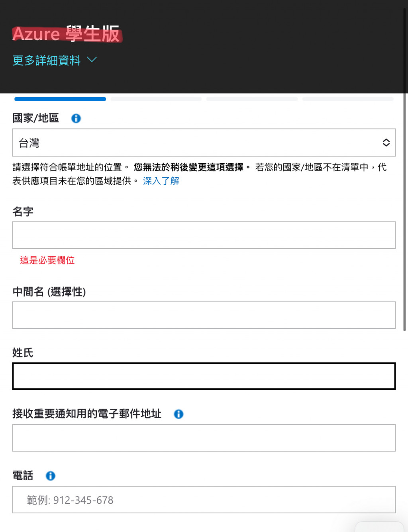Click the chevron next to 更多詳細資料

click(x=92, y=60)
